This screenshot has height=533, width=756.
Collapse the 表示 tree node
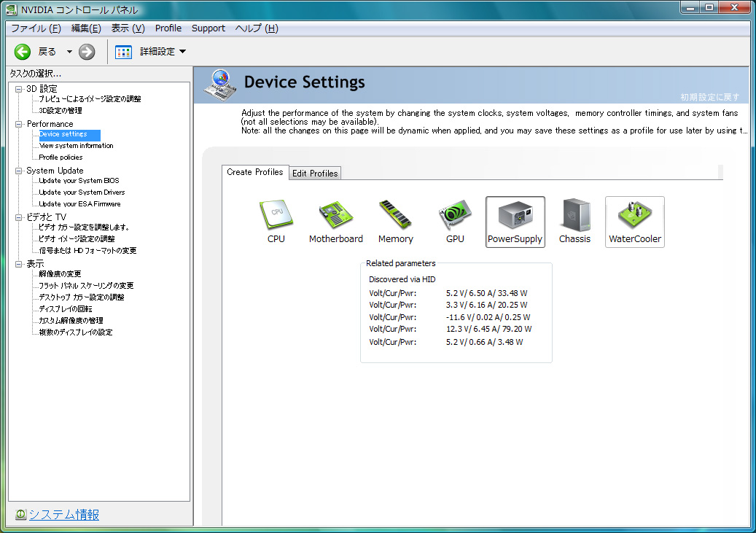point(18,264)
